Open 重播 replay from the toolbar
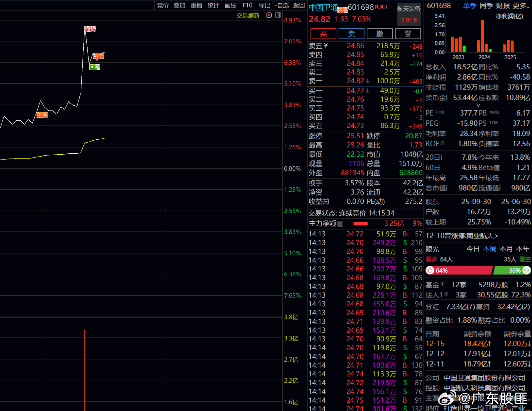This screenshot has width=532, height=411. tap(196, 5)
